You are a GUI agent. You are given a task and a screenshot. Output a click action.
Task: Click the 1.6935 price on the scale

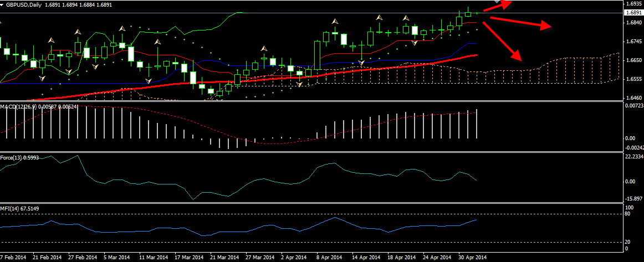(x=633, y=3)
